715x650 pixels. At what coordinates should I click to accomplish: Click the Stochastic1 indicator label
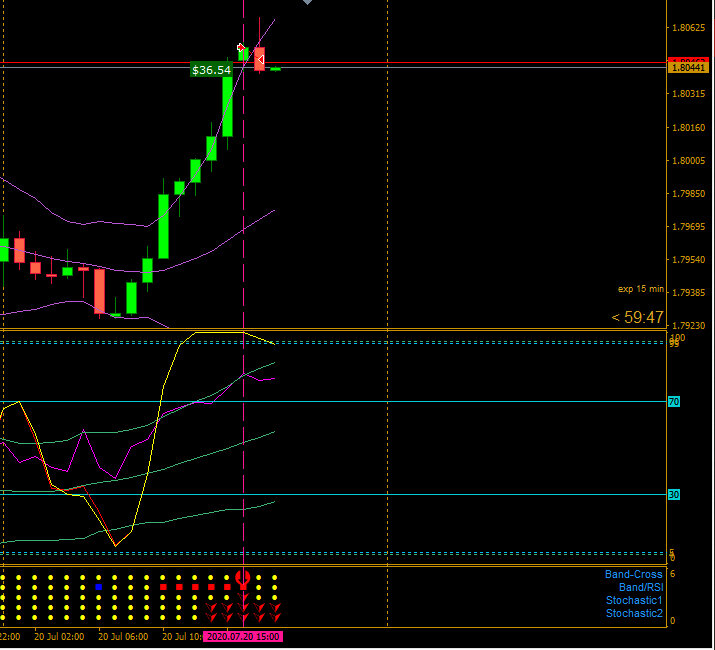click(x=634, y=601)
